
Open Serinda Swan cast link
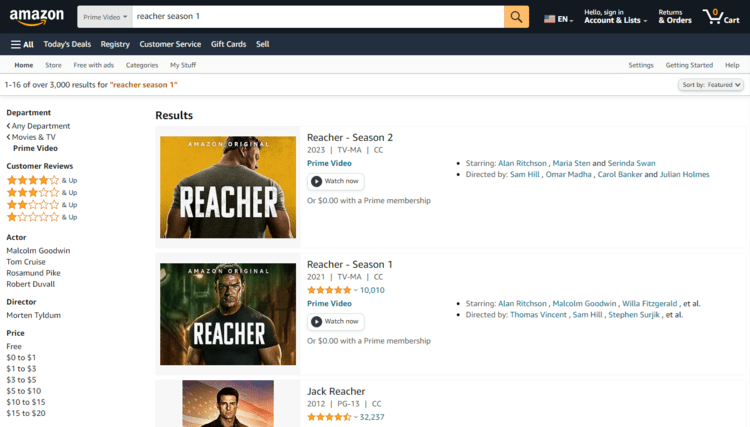click(631, 163)
